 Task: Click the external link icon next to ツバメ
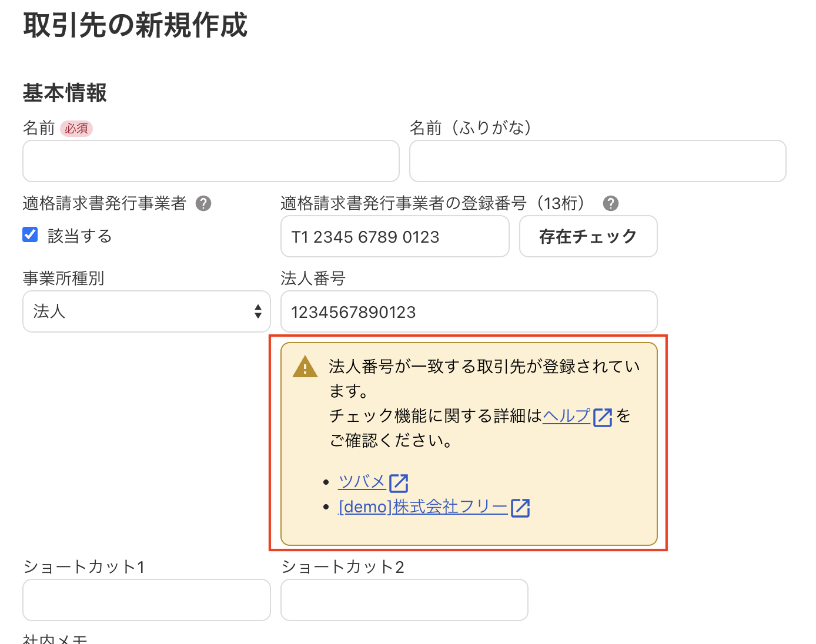(399, 482)
